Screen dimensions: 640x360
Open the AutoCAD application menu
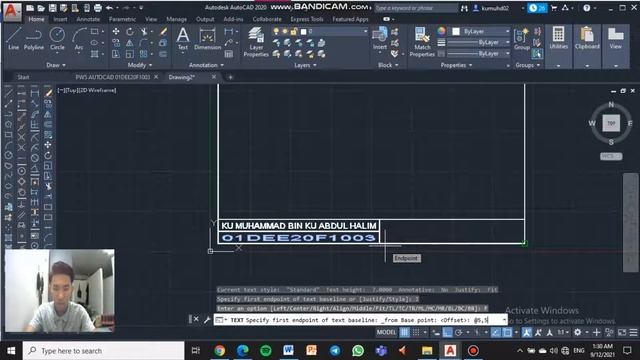12,11
